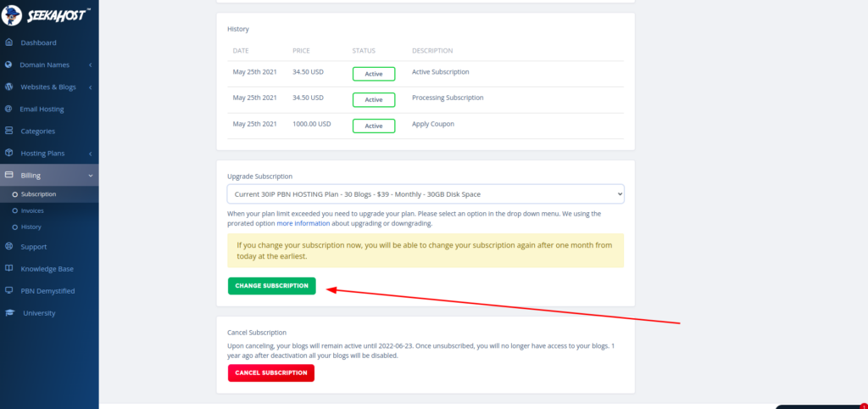Click the green Change Subscription button
The height and width of the screenshot is (409, 868).
point(271,286)
